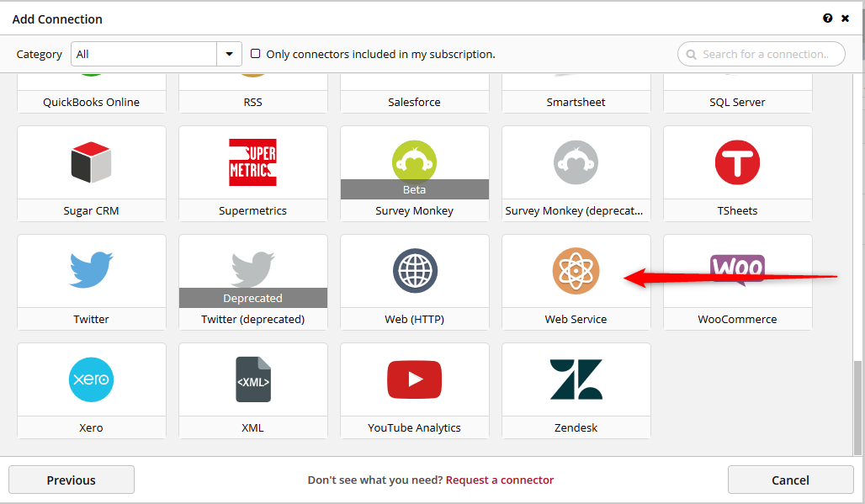Click the Request a connector link
The image size is (865, 504).
tap(500, 480)
